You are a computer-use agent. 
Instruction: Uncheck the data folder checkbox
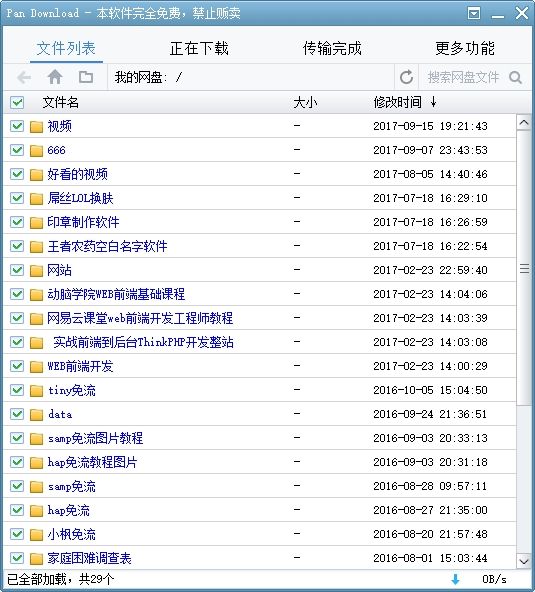(x=17, y=414)
